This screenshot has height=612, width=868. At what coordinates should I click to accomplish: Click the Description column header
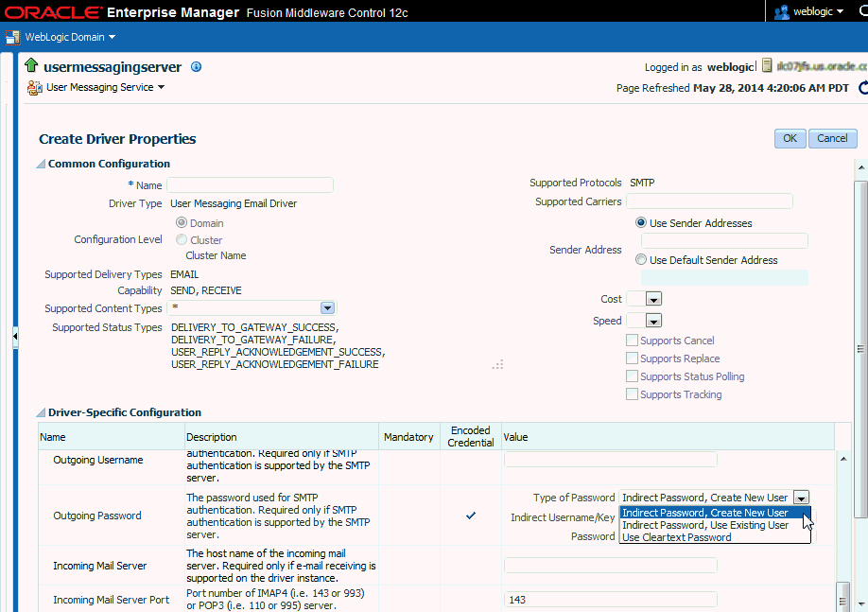(282, 437)
